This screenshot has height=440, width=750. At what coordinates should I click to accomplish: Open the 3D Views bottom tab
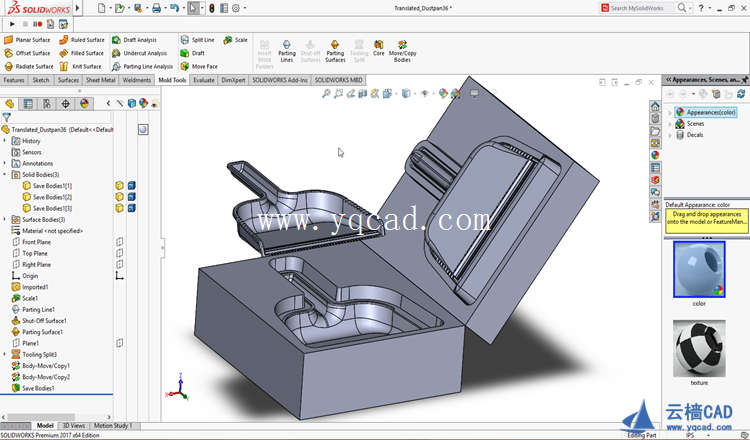coord(74,425)
